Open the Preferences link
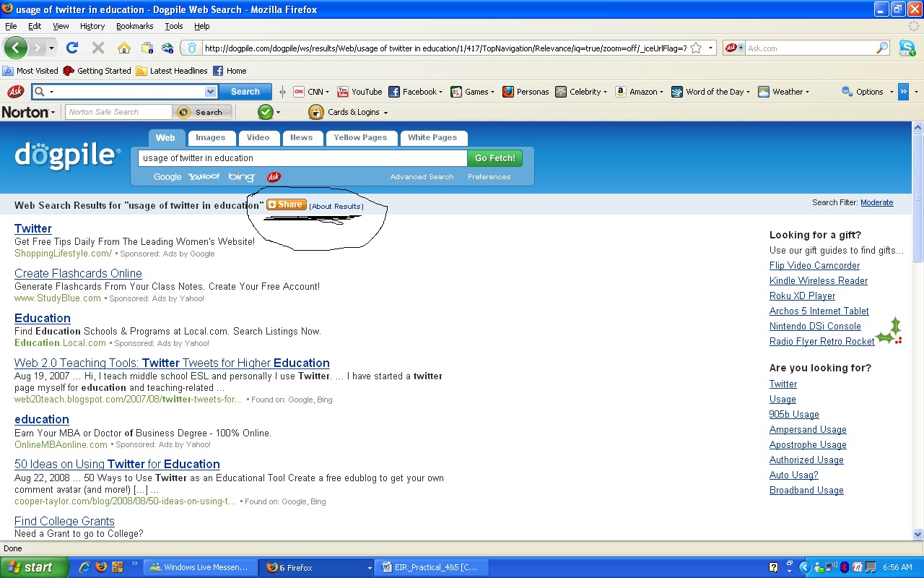The width and height of the screenshot is (924, 578). tap(489, 177)
